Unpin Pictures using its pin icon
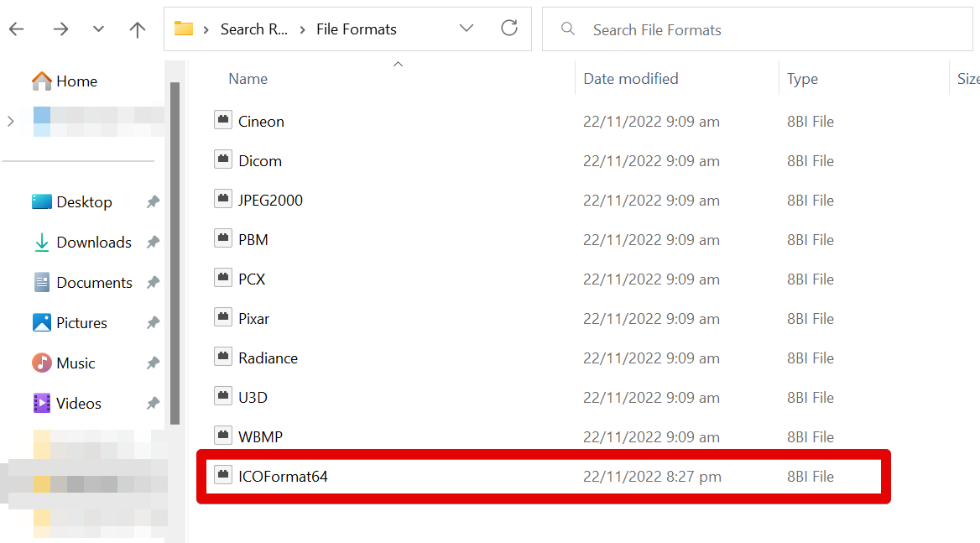The width and height of the screenshot is (980, 543). pyautogui.click(x=153, y=323)
